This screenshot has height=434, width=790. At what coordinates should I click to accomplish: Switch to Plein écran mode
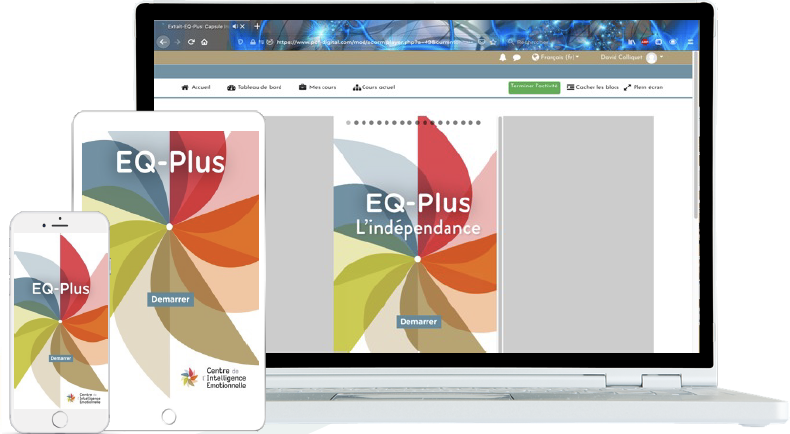tap(643, 87)
